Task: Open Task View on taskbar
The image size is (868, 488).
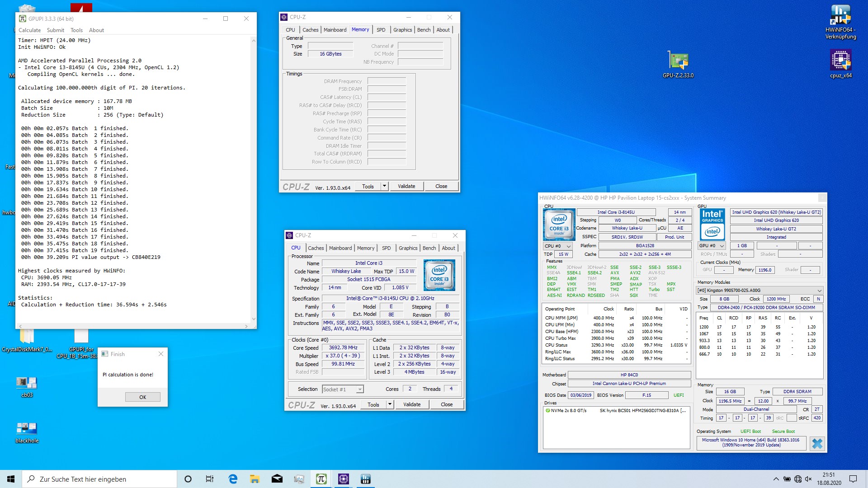Action: [210, 479]
